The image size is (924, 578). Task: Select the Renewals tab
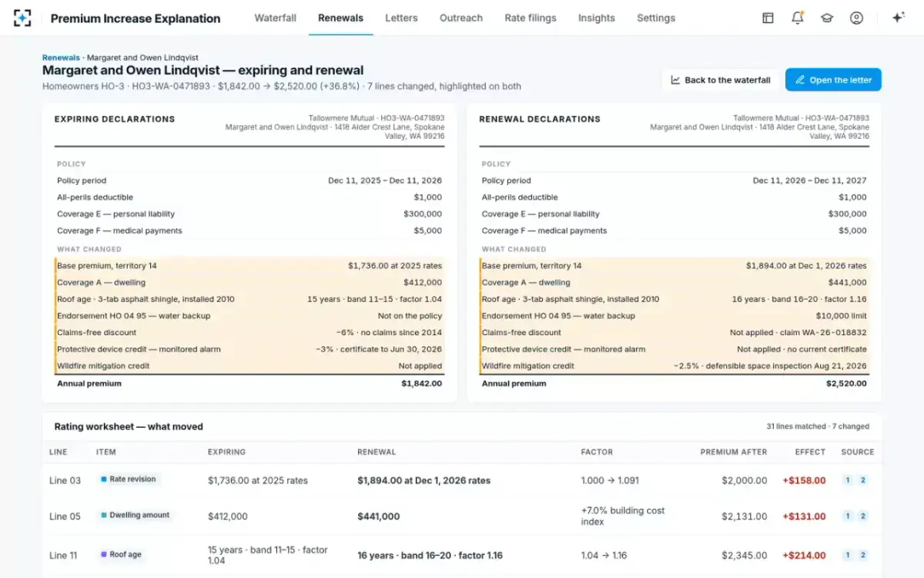pos(340,18)
